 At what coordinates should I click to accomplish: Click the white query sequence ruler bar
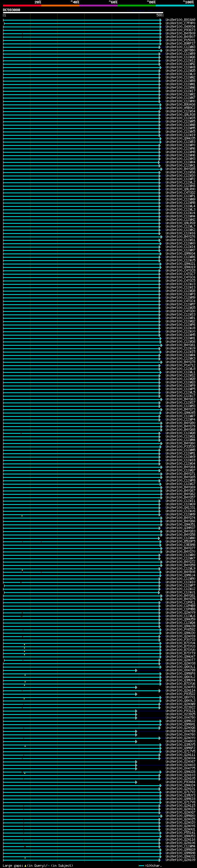(x=83, y=12)
